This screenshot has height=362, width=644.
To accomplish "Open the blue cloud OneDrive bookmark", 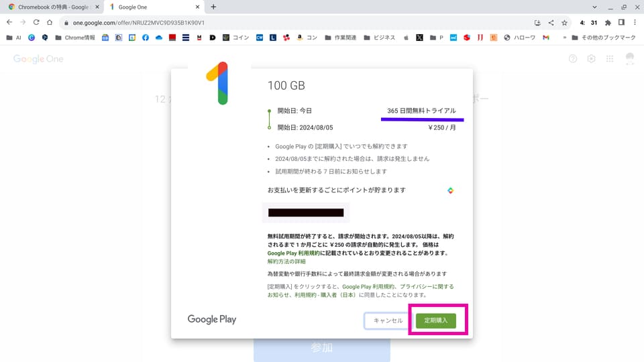I will click(159, 38).
